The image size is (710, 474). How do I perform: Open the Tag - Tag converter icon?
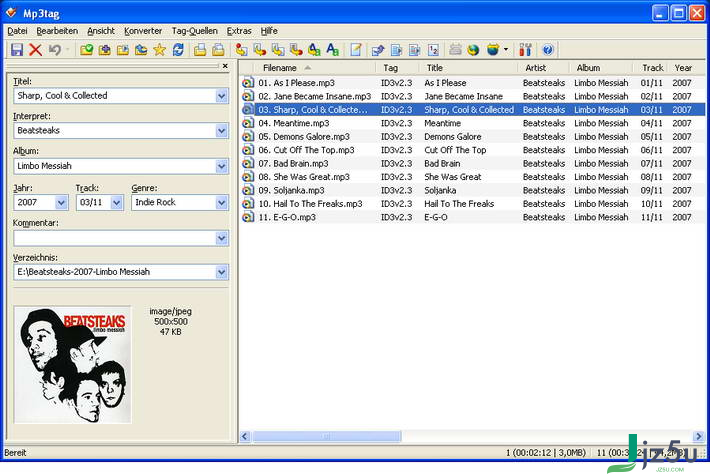(314, 50)
